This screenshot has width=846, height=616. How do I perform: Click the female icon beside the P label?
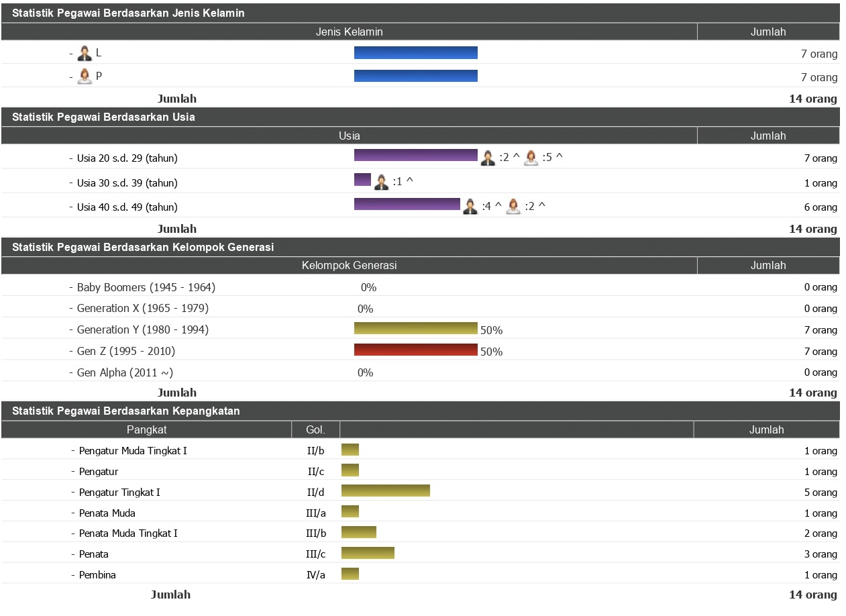pyautogui.click(x=85, y=77)
